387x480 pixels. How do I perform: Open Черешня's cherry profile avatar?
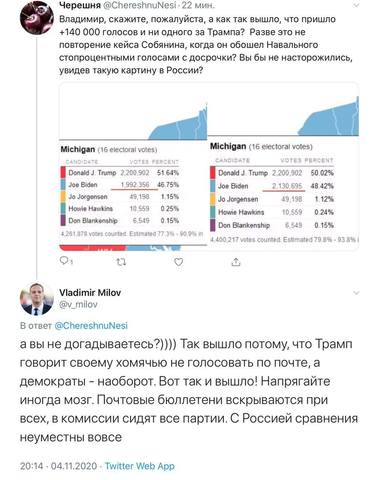click(x=36, y=17)
